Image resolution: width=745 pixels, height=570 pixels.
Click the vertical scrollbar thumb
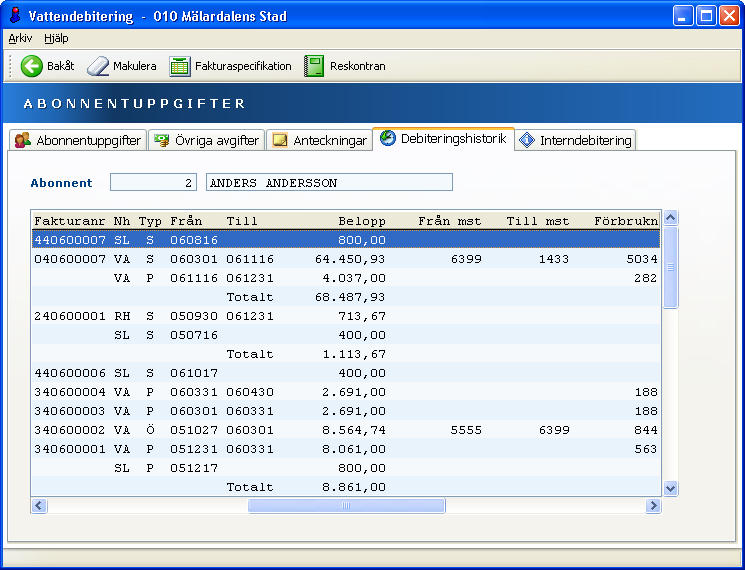pos(670,267)
